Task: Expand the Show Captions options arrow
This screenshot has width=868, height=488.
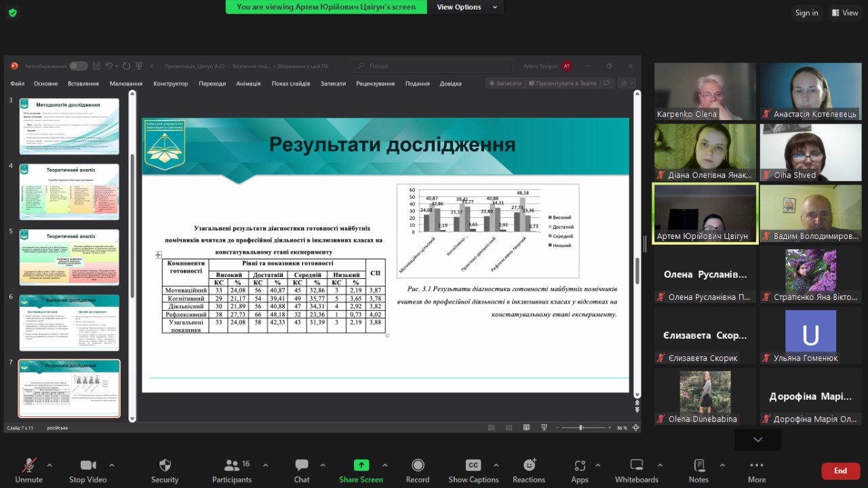Action: [x=496, y=465]
